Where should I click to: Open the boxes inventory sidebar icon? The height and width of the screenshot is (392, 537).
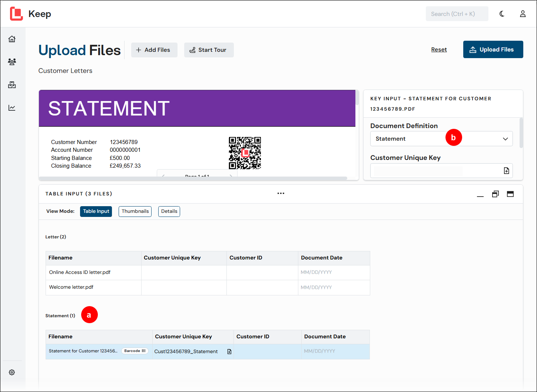12,85
